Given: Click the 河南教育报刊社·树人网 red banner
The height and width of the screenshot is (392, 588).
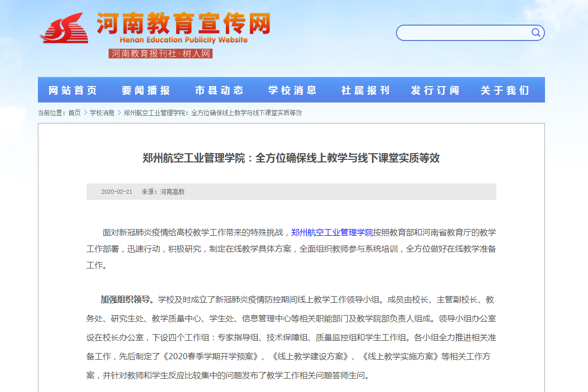Looking at the screenshot, I should [x=160, y=54].
